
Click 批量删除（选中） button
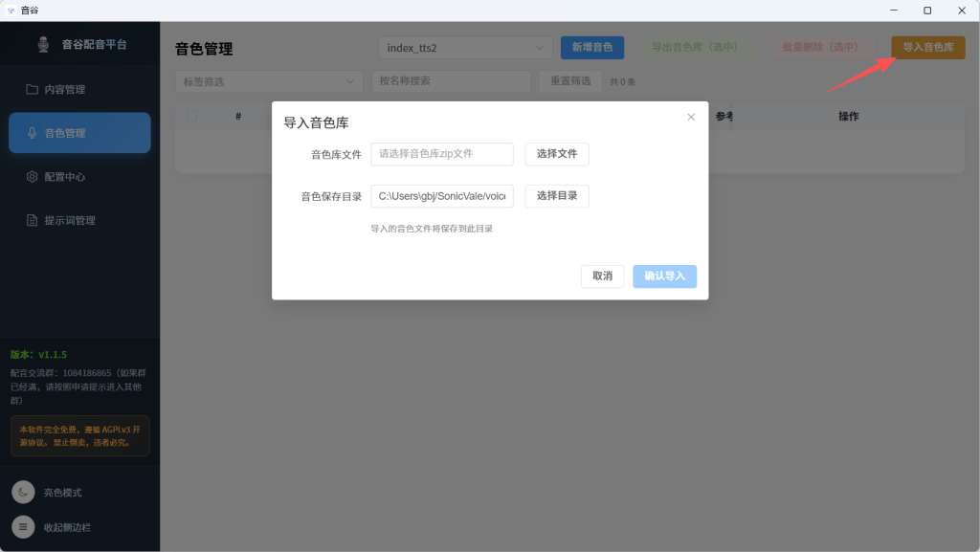(x=820, y=48)
